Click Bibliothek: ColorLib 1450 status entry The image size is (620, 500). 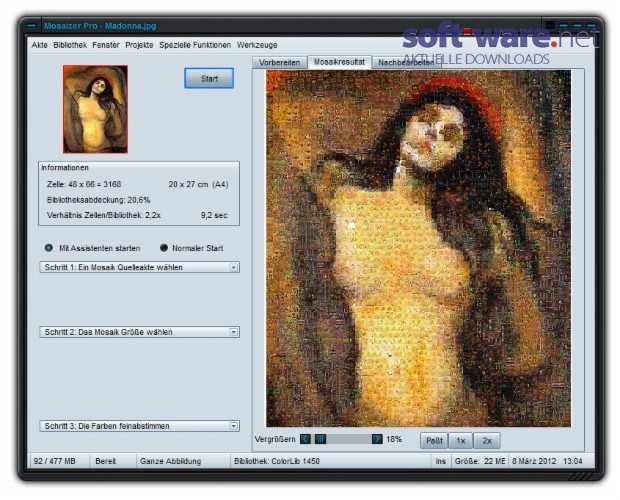[277, 461]
